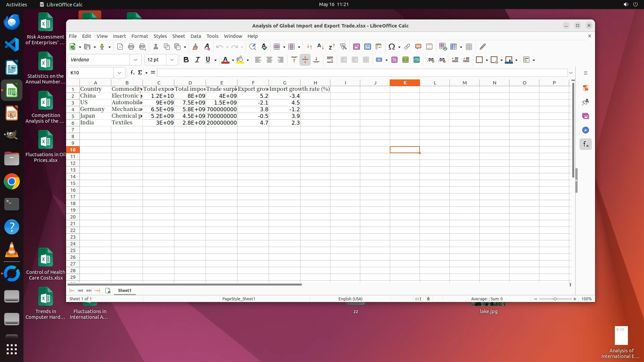Image resolution: width=644 pixels, height=362 pixels.
Task: Open the Format menu
Action: 140,36
